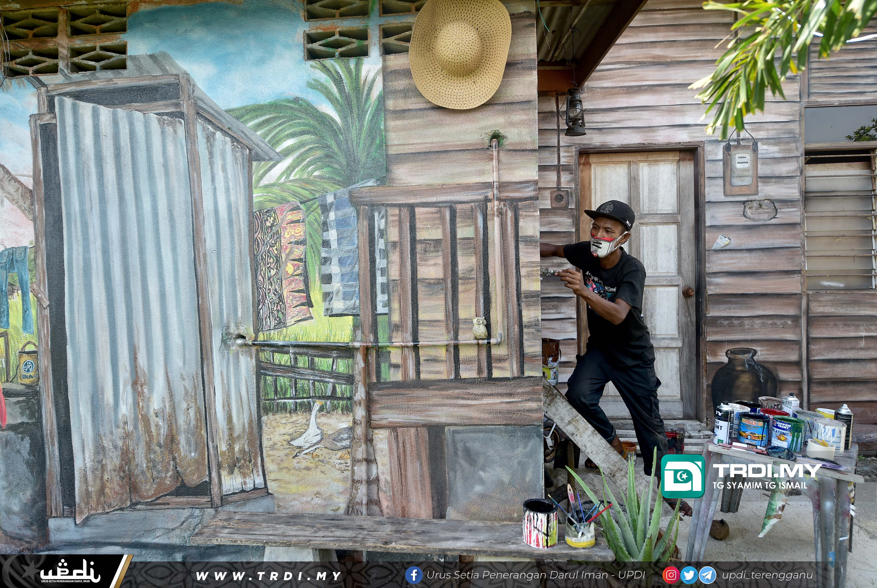Click the green TRDI.MY crescent logo
This screenshot has height=588, width=877.
(x=683, y=476)
